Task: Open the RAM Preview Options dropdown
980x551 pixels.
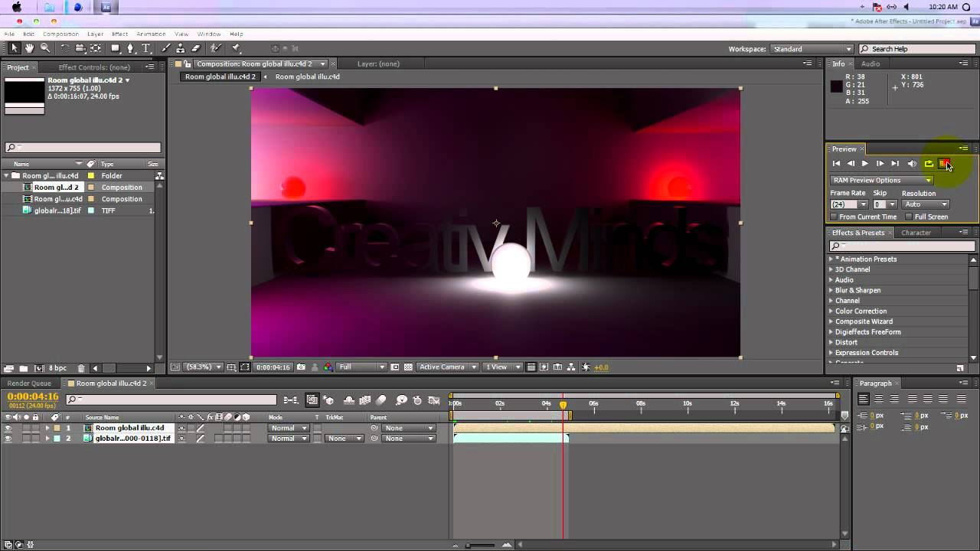Action: pyautogui.click(x=882, y=181)
